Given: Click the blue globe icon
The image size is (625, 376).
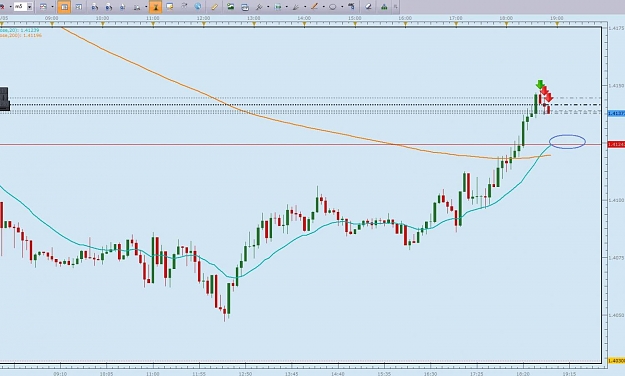Looking at the screenshot, I should pyautogui.click(x=198, y=6).
